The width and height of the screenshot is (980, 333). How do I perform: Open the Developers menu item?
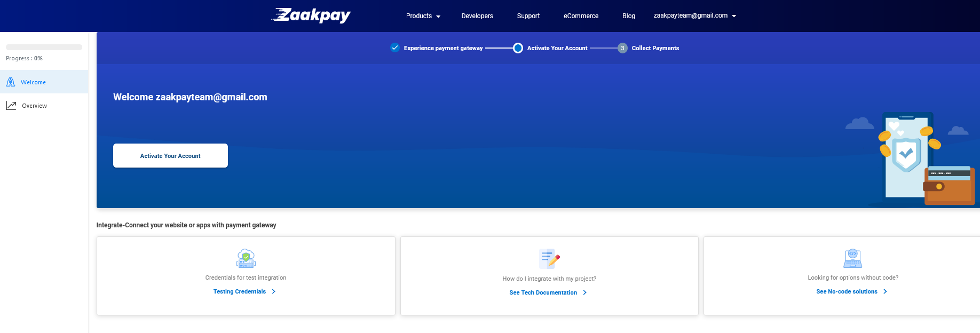click(477, 16)
